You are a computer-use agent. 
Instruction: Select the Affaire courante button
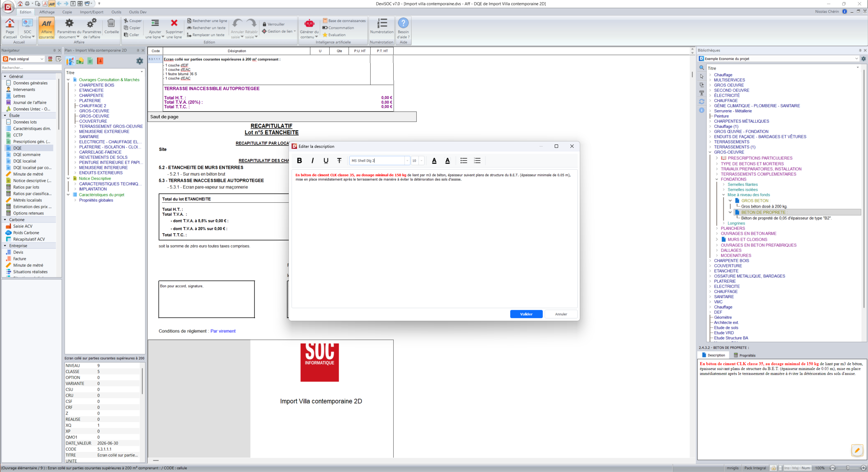coord(46,28)
